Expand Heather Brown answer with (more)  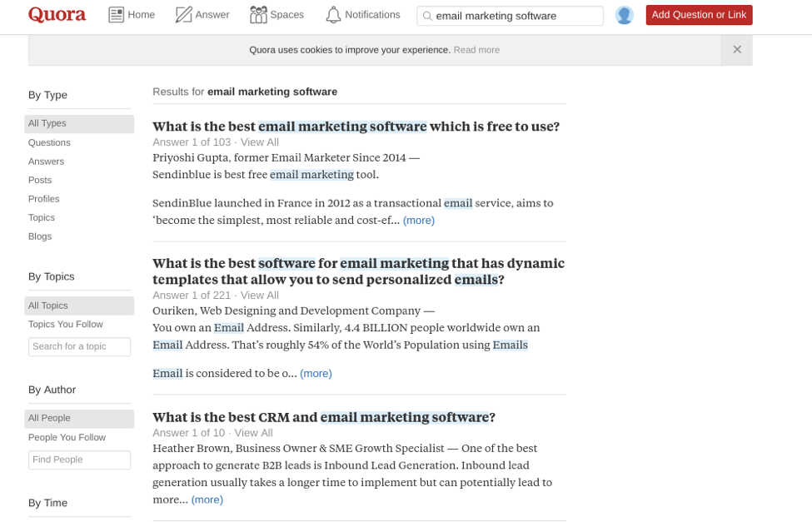click(x=207, y=500)
